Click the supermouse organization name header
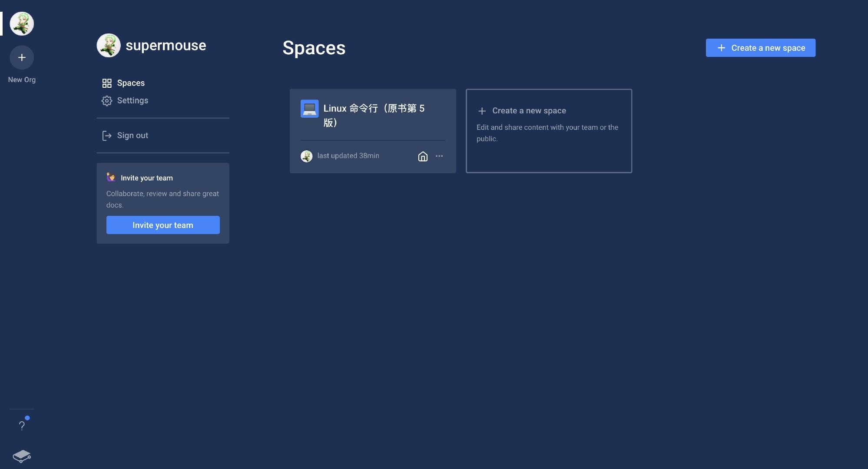The image size is (868, 469). [x=166, y=45]
